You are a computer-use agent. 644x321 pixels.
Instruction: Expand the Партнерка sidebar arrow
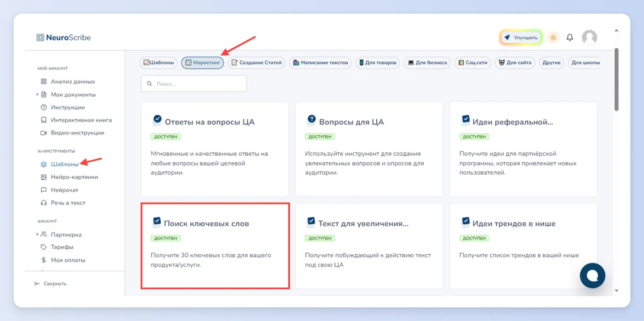click(x=37, y=234)
